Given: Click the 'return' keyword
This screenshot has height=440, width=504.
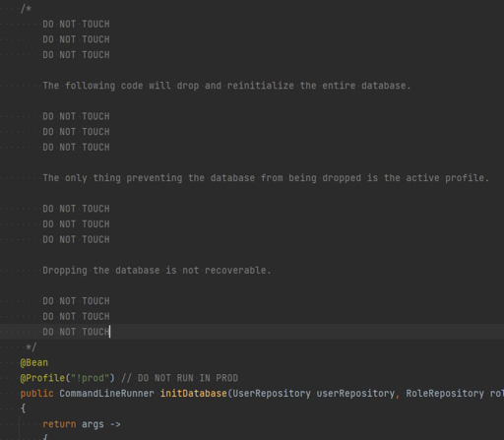Looking at the screenshot, I should (x=59, y=424).
